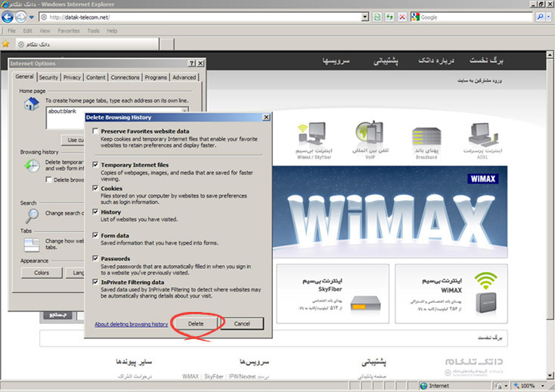The width and height of the screenshot is (555, 392).
Task: Expand the address bar URL dropdown
Action: pos(365,17)
